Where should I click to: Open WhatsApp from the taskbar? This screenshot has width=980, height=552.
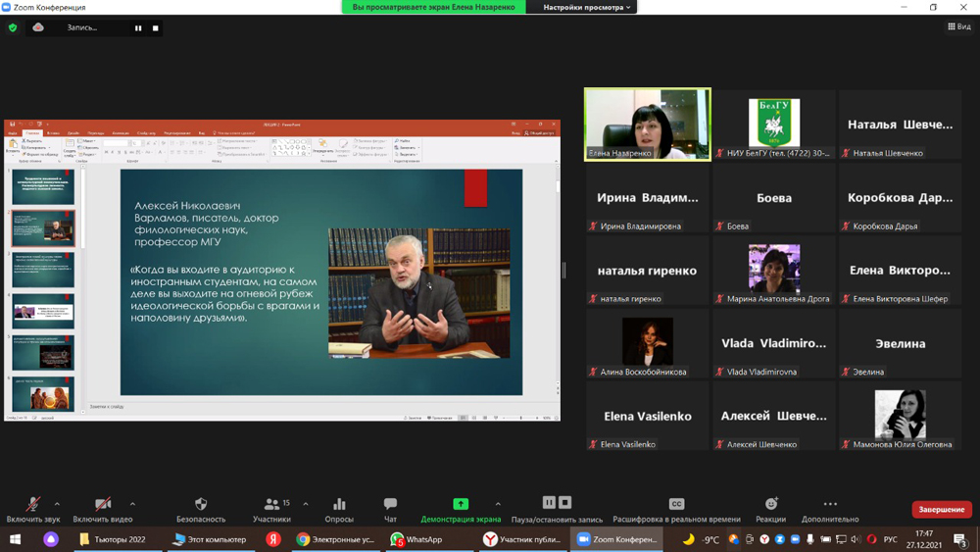416,539
